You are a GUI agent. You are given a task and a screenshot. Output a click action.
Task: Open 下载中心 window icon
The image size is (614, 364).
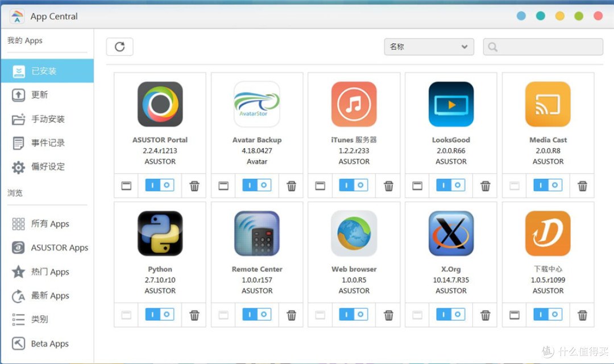[x=514, y=315]
